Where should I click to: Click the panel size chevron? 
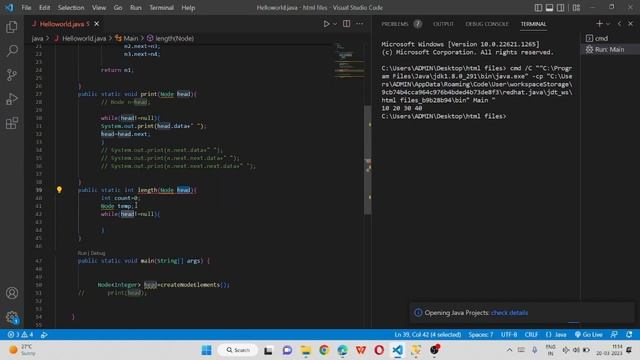point(620,24)
